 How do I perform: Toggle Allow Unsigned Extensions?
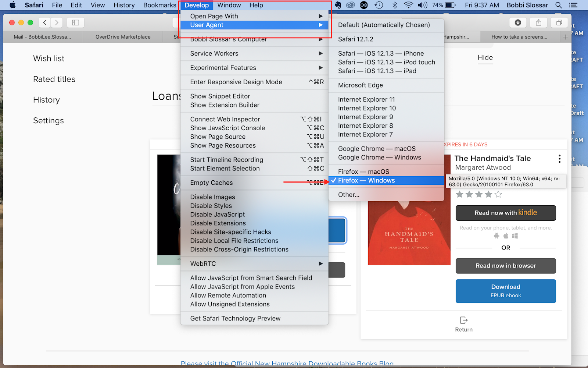(x=254, y=304)
